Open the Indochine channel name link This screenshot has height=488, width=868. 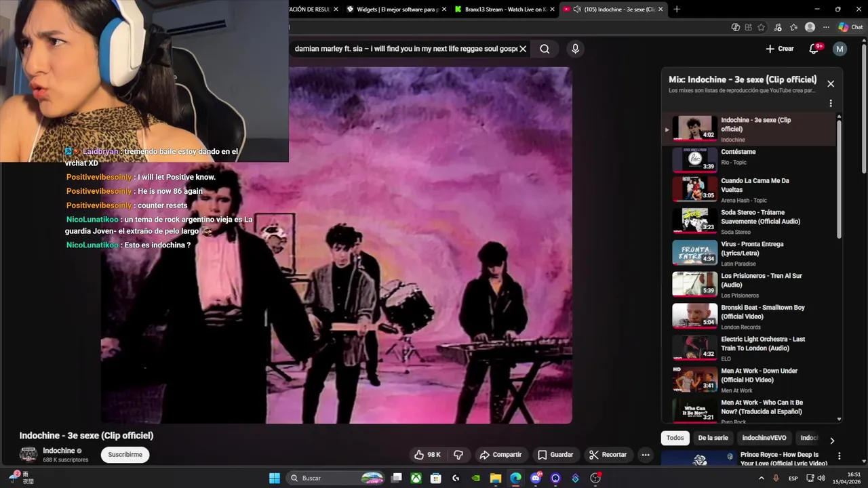click(x=59, y=451)
